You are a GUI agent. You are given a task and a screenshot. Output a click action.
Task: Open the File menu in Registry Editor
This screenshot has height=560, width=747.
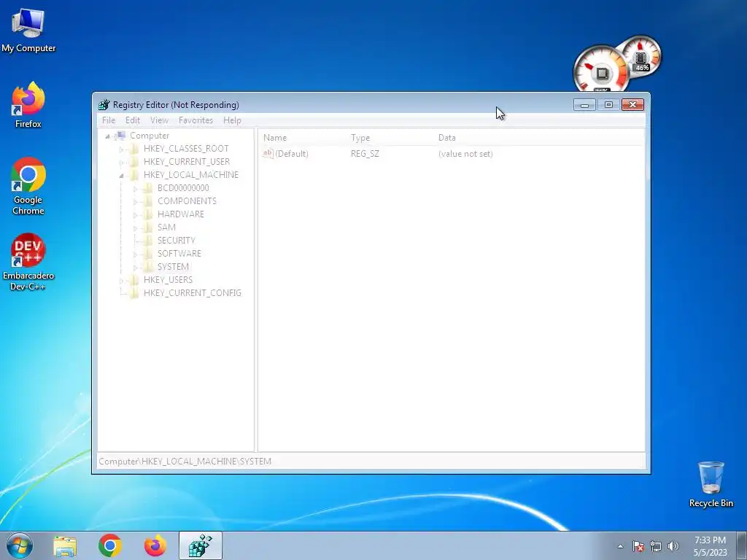(109, 120)
